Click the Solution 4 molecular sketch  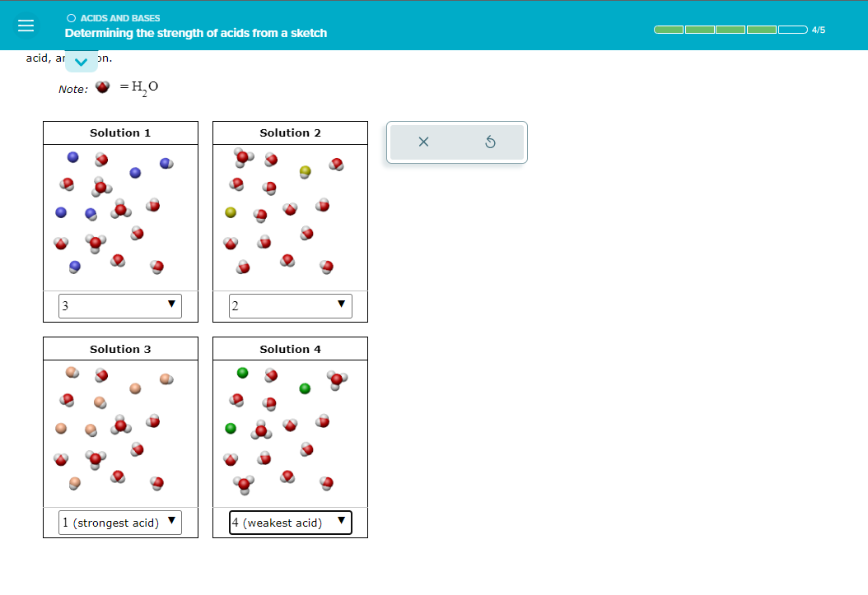tap(290, 434)
